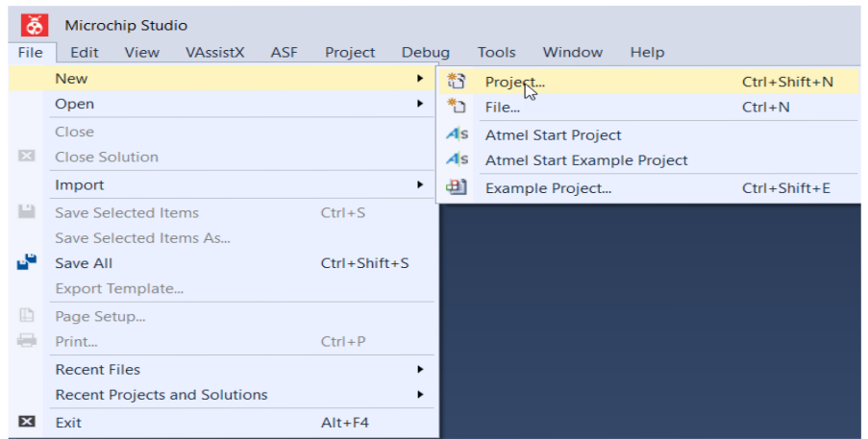Viewport: 868px width, 439px height.
Task: Open the ASF menu
Action: pos(284,53)
